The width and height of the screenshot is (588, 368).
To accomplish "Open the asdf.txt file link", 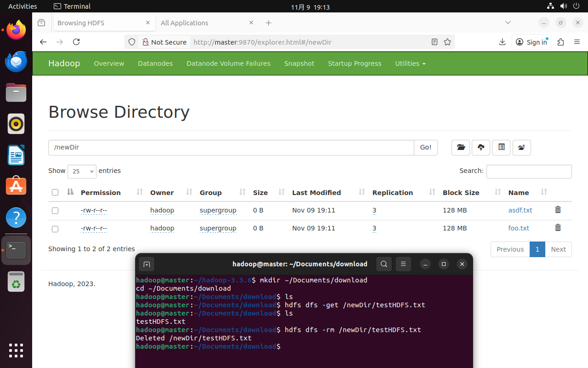I will click(x=520, y=210).
